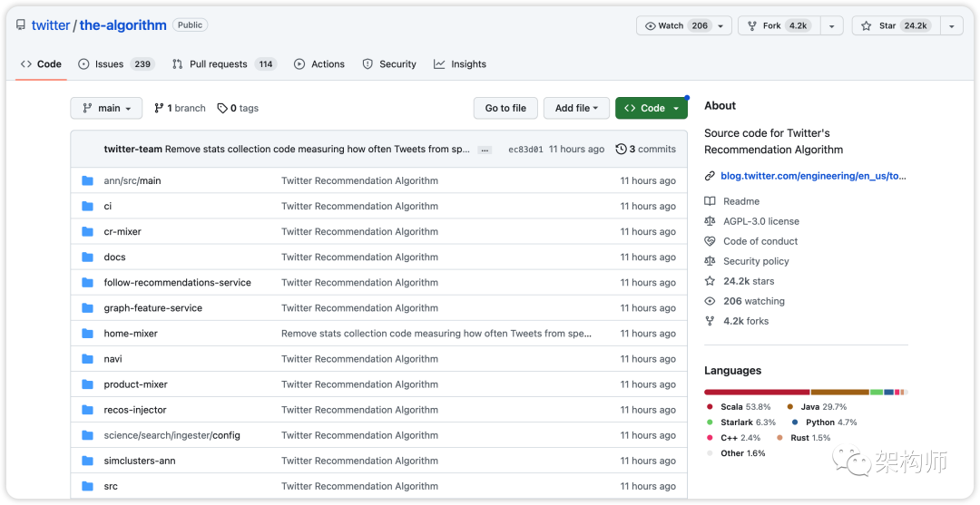This screenshot has height=505, width=980.
Task: Expand the Watch options dropdown arrow
Action: click(720, 25)
